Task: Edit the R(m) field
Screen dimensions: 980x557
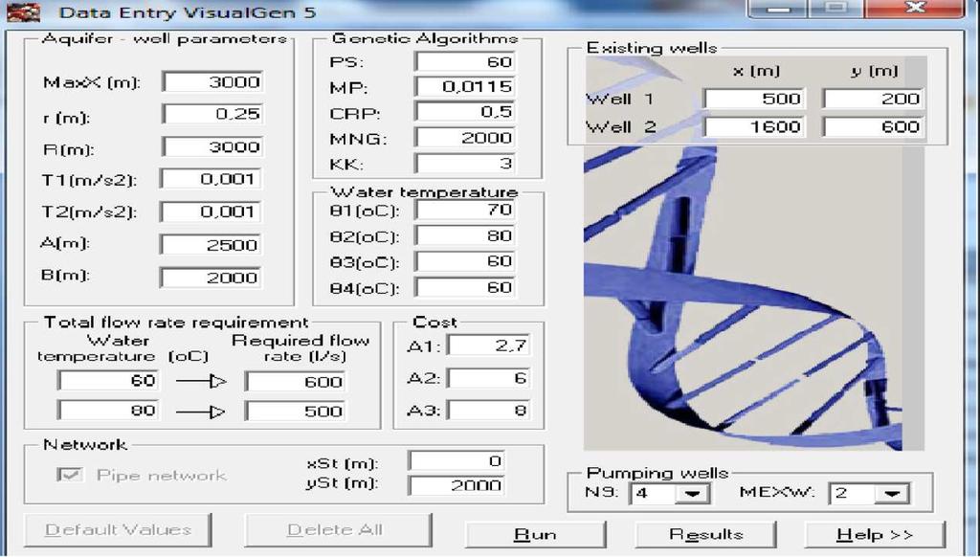Action: (212, 147)
